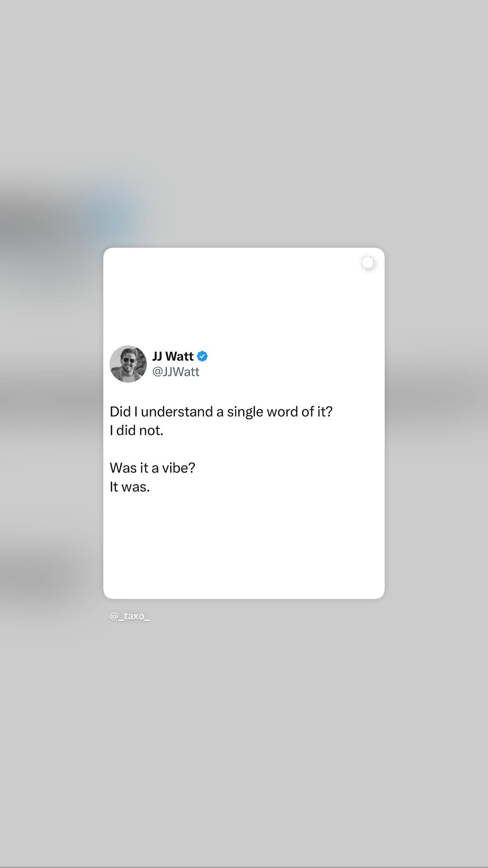The height and width of the screenshot is (868, 488).
Task: Select the text 'It was.'
Action: 130,487
